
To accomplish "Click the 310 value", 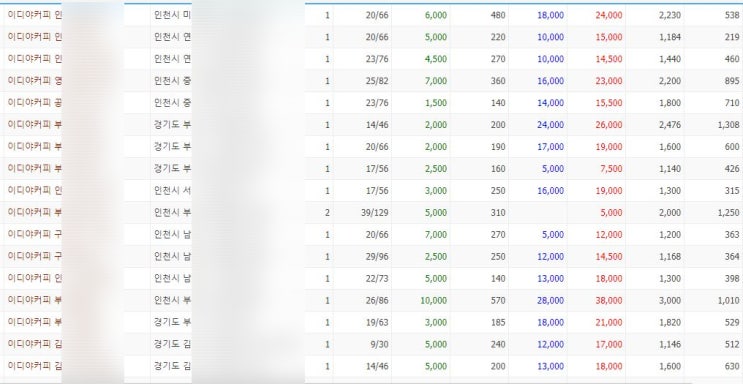I will [x=498, y=213].
